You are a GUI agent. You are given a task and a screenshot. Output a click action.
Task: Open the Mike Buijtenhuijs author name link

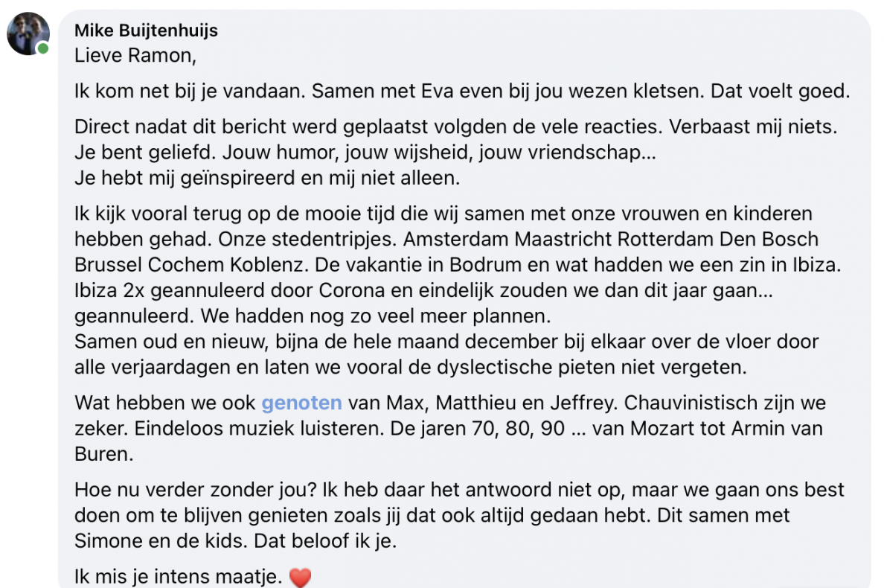point(146,31)
